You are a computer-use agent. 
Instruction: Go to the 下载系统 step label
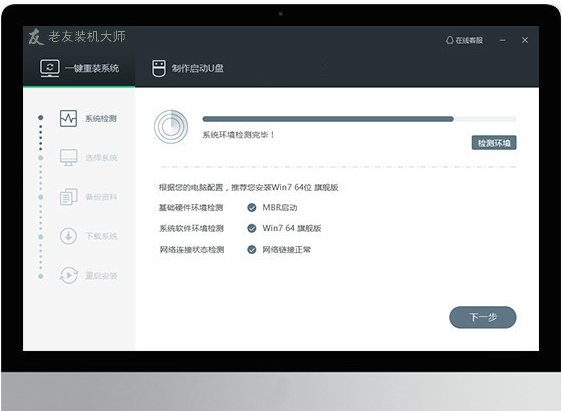point(101,236)
